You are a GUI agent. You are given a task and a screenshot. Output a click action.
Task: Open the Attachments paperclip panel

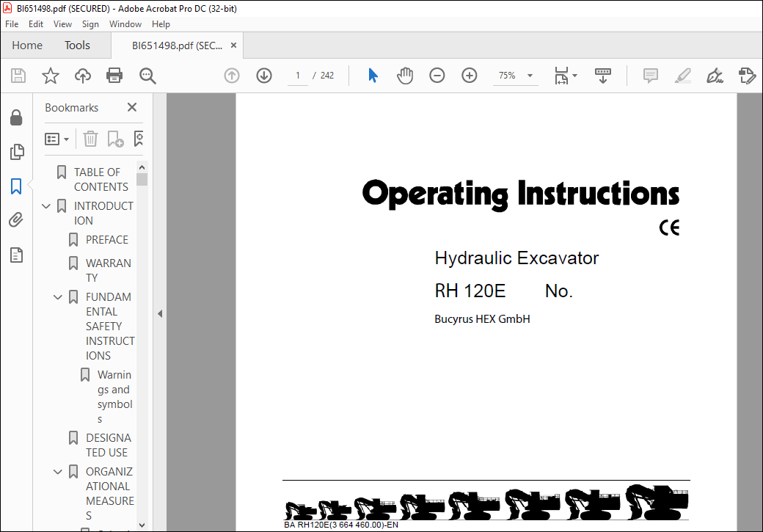click(16, 220)
